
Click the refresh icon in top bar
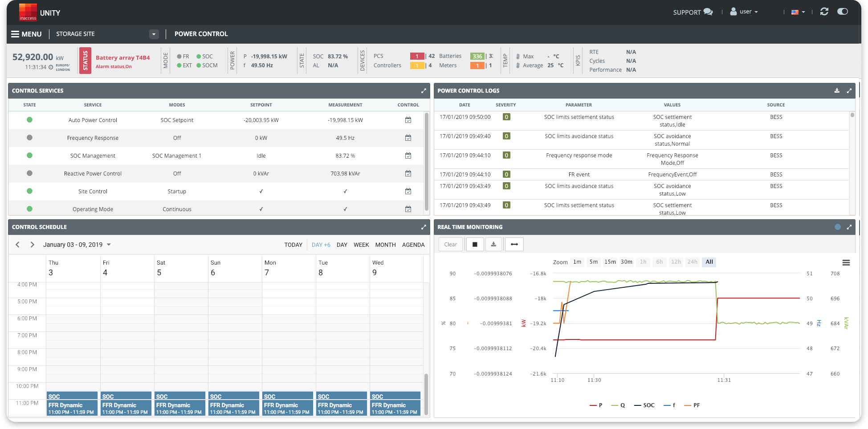(824, 12)
